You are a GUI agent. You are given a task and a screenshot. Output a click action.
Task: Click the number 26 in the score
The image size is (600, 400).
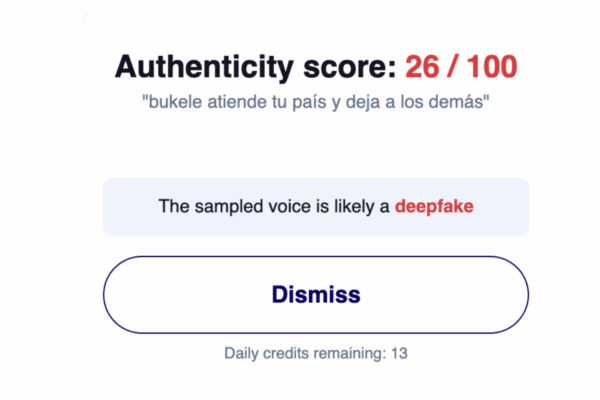pyautogui.click(x=422, y=68)
